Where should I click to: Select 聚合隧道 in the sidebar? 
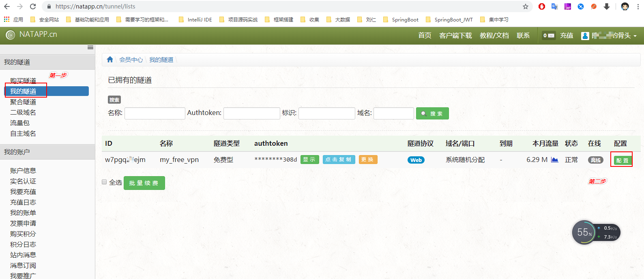23,102
